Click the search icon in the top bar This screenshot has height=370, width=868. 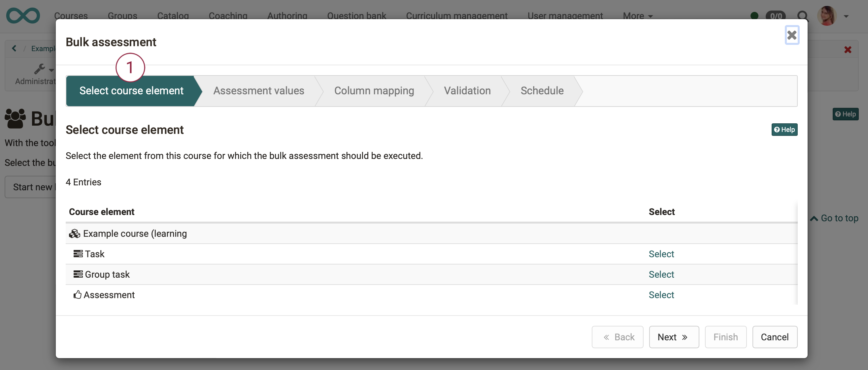tap(804, 15)
